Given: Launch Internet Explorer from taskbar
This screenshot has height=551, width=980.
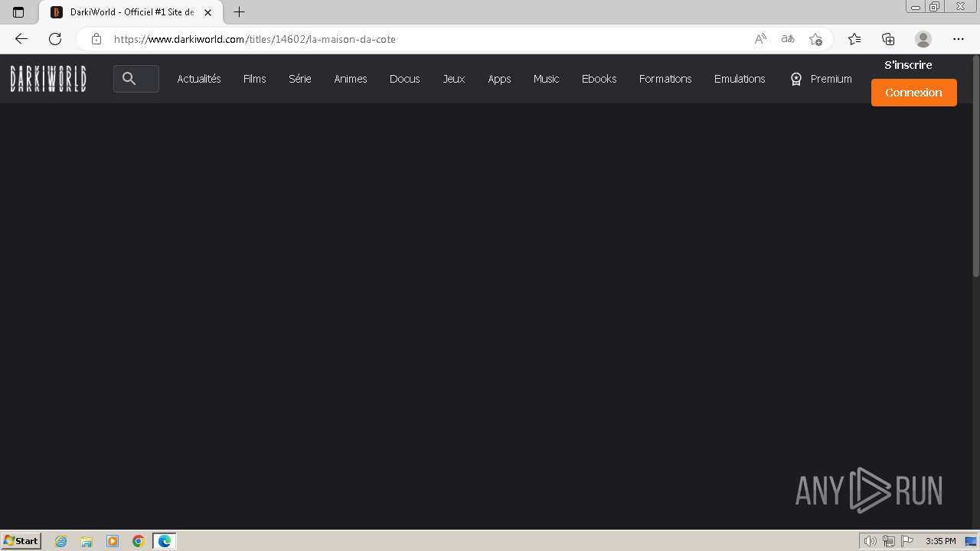Looking at the screenshot, I should point(60,541).
